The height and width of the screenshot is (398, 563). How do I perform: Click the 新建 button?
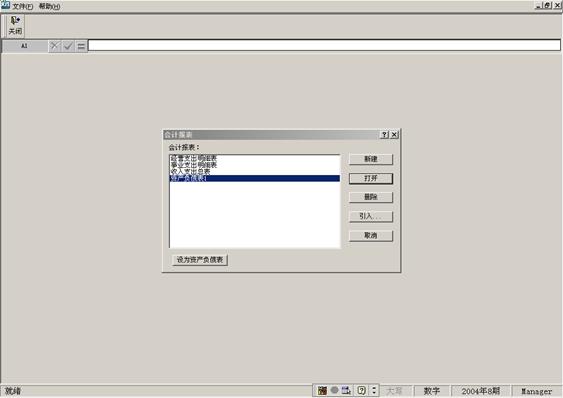click(x=371, y=159)
